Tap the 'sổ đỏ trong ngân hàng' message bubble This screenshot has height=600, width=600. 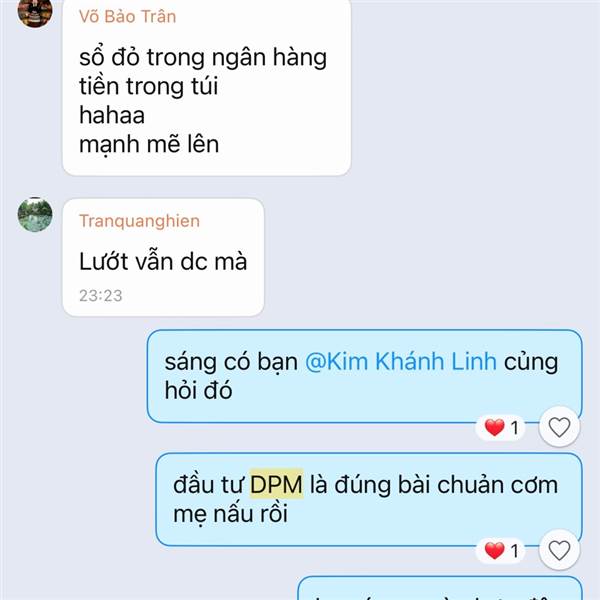pyautogui.click(x=207, y=86)
